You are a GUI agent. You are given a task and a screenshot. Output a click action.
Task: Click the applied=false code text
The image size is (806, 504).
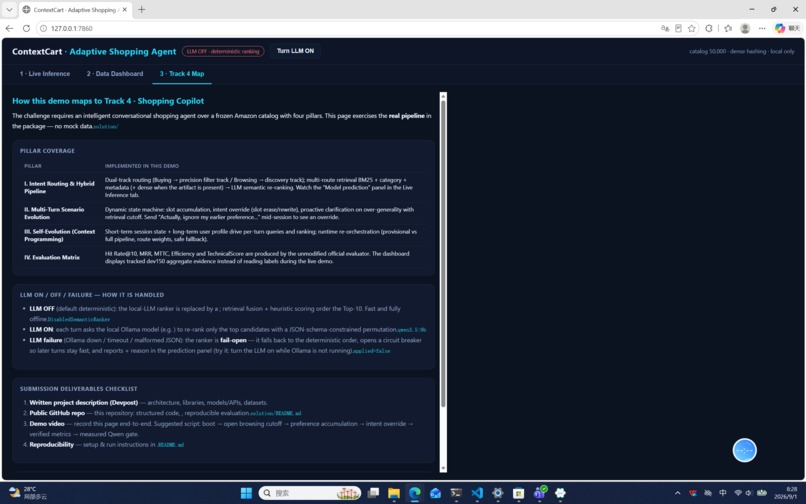pyautogui.click(x=371, y=351)
